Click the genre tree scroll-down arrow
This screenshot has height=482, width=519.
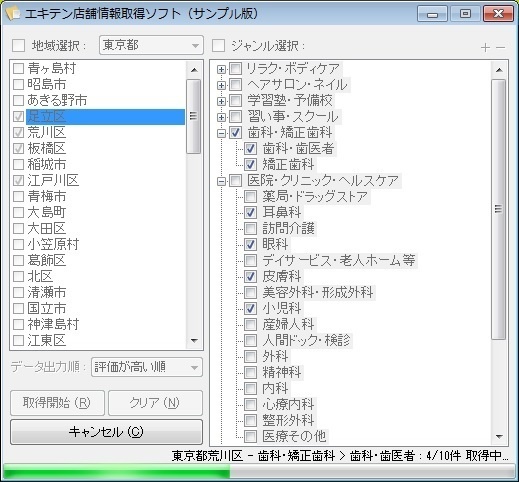point(499,436)
